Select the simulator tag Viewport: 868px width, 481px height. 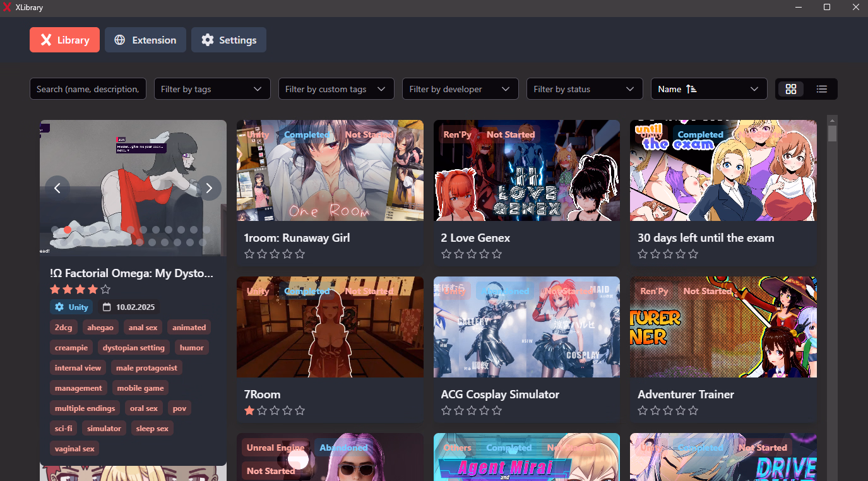pyautogui.click(x=104, y=429)
